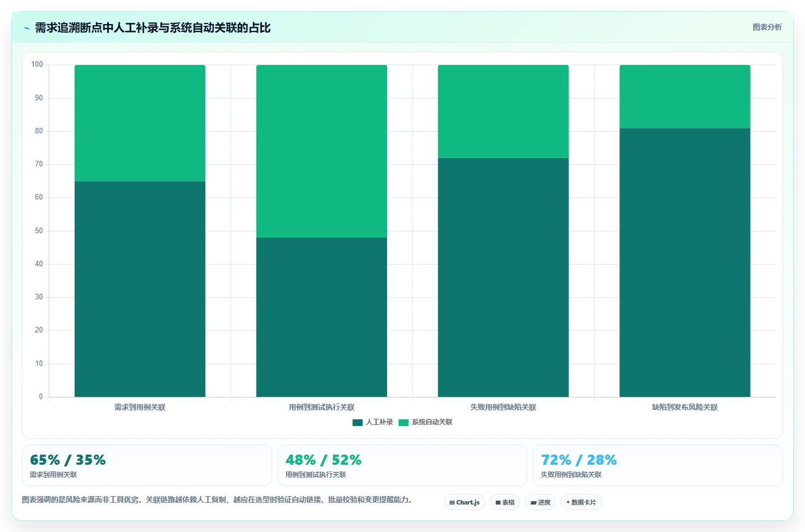The width and height of the screenshot is (805, 532).
Task: Click the 系统自动关联 segment of the 需求到用例关联 bar
Action: pyautogui.click(x=140, y=123)
